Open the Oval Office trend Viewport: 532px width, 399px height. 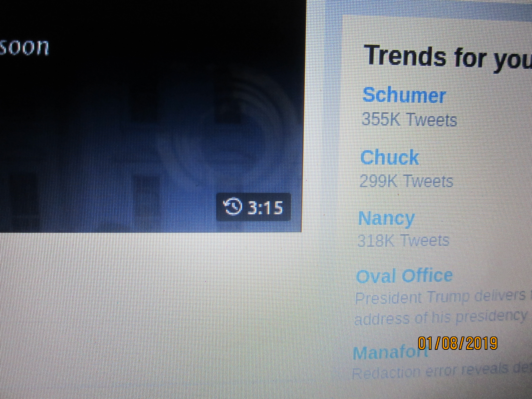click(x=404, y=276)
